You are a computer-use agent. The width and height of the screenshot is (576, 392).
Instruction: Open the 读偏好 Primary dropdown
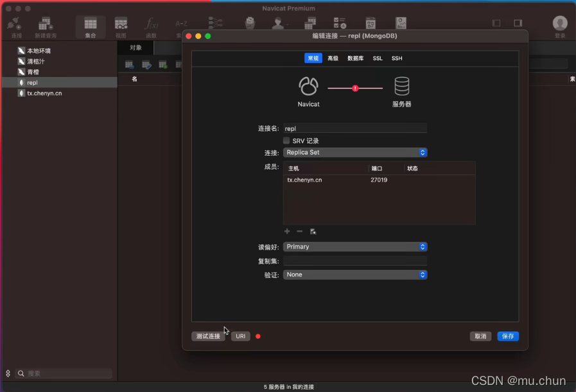click(355, 246)
